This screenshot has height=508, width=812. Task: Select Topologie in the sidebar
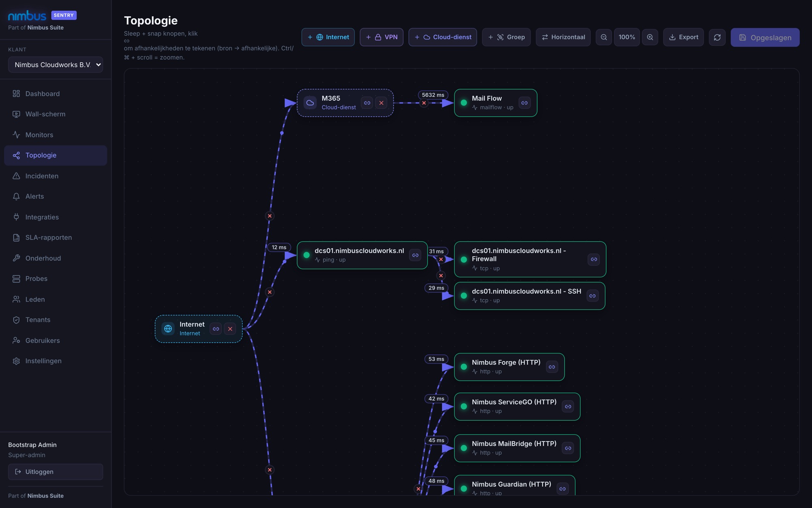click(56, 155)
